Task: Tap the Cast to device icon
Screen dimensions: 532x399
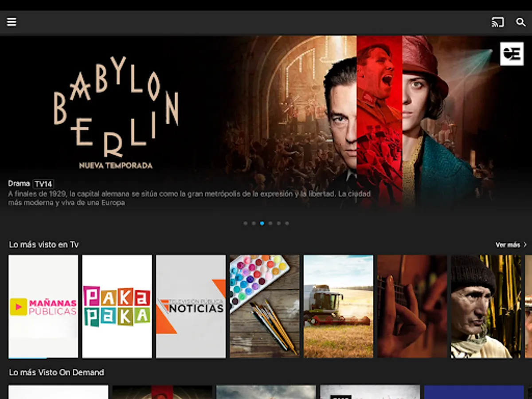Action: 498,22
